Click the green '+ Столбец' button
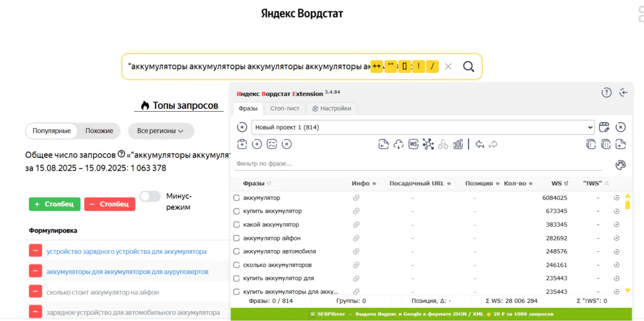Viewport: 644px width, 321px height. click(x=55, y=204)
